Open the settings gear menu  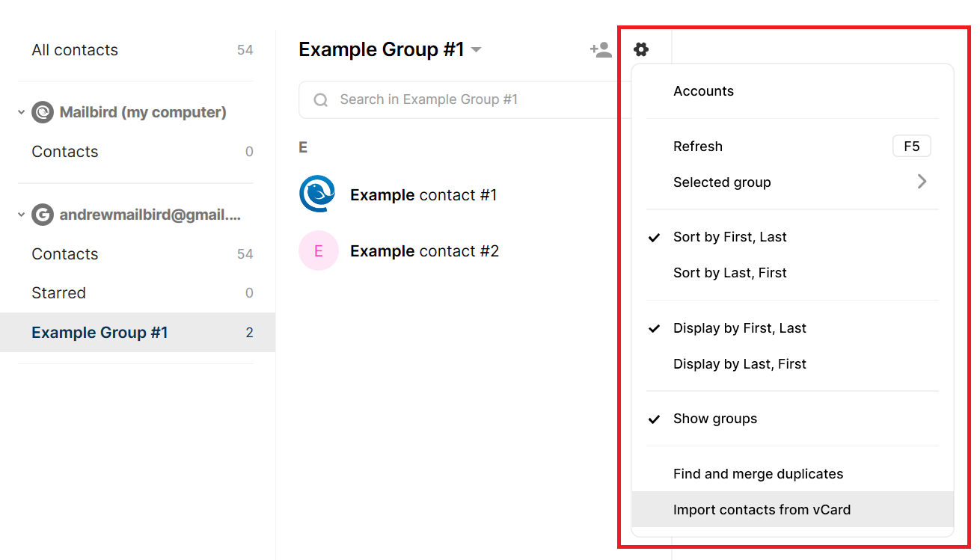coord(641,49)
